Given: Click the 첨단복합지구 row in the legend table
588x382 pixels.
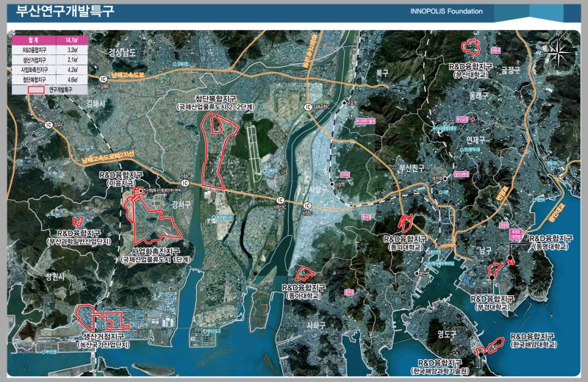Looking at the screenshot, I should click(50, 80).
